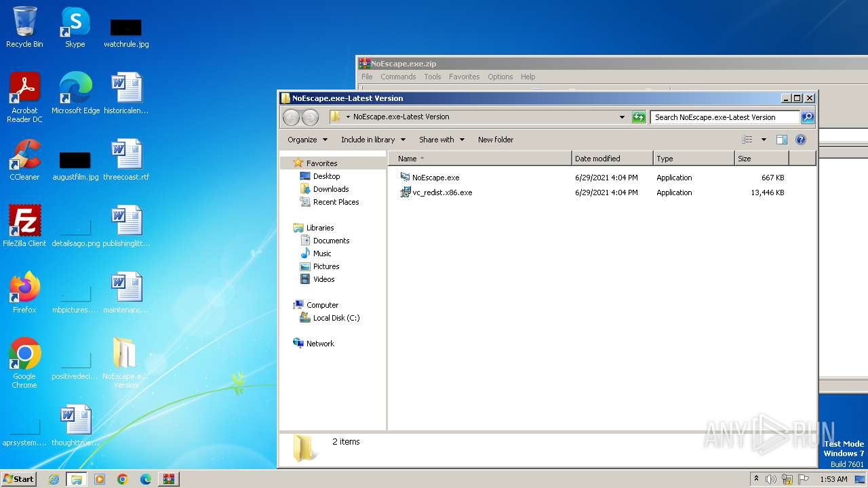Open Commands menu in WinRAR window
The width and height of the screenshot is (868, 488).
point(398,77)
